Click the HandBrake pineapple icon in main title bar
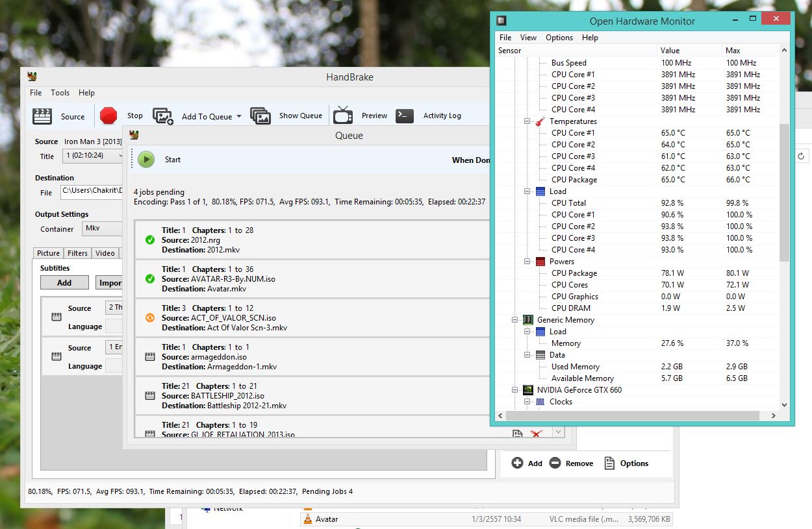Image resolution: width=812 pixels, height=529 pixels. point(32,77)
